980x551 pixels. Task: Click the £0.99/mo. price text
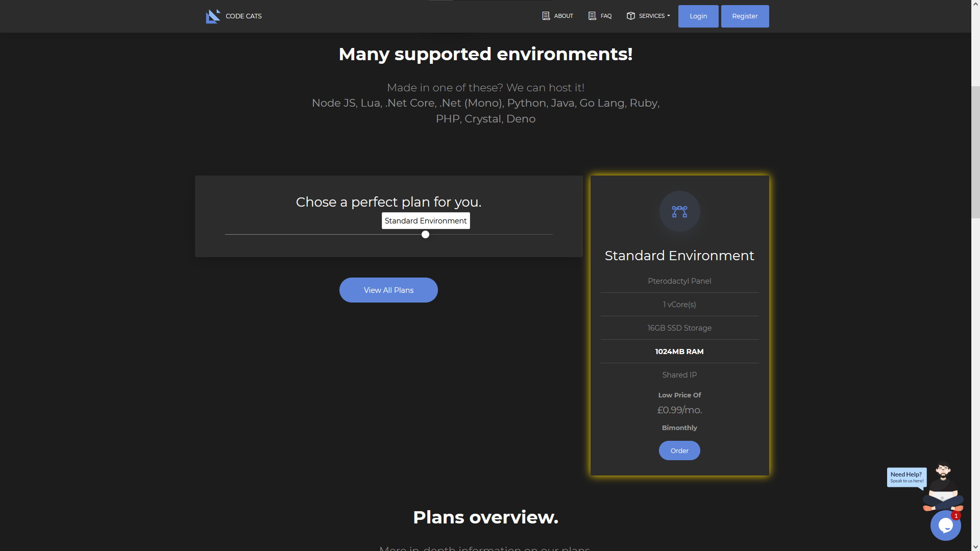click(679, 410)
